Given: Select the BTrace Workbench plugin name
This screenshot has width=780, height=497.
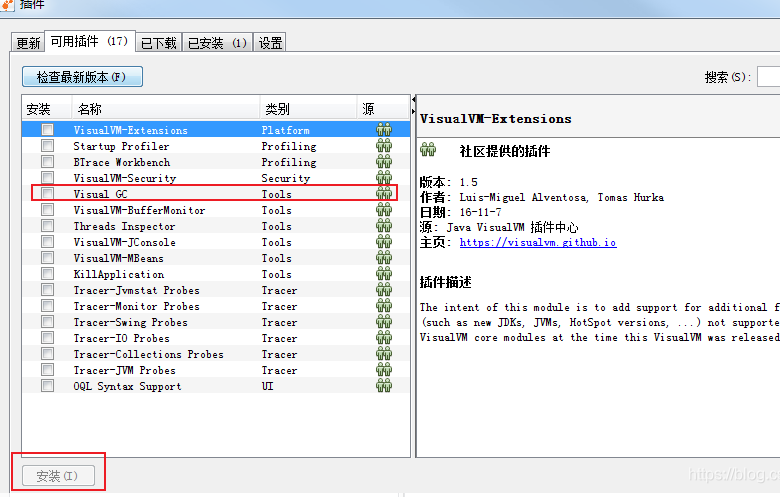Looking at the screenshot, I should (121, 162).
